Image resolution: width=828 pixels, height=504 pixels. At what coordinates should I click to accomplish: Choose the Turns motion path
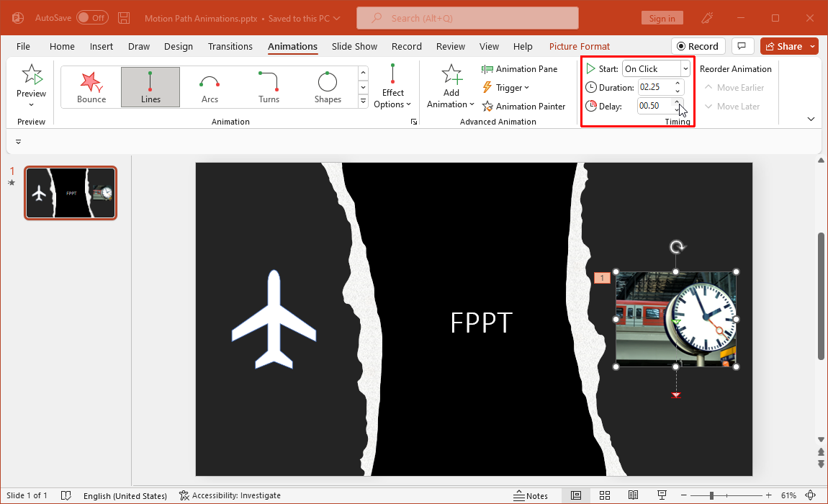[x=269, y=87]
